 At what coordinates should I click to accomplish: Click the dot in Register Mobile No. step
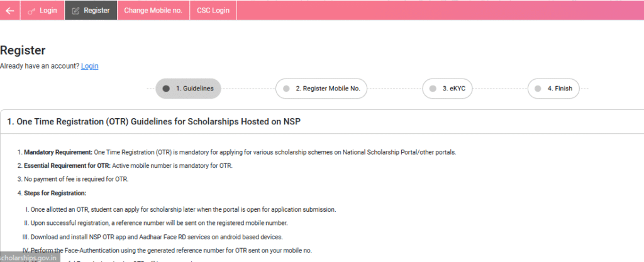click(x=286, y=89)
